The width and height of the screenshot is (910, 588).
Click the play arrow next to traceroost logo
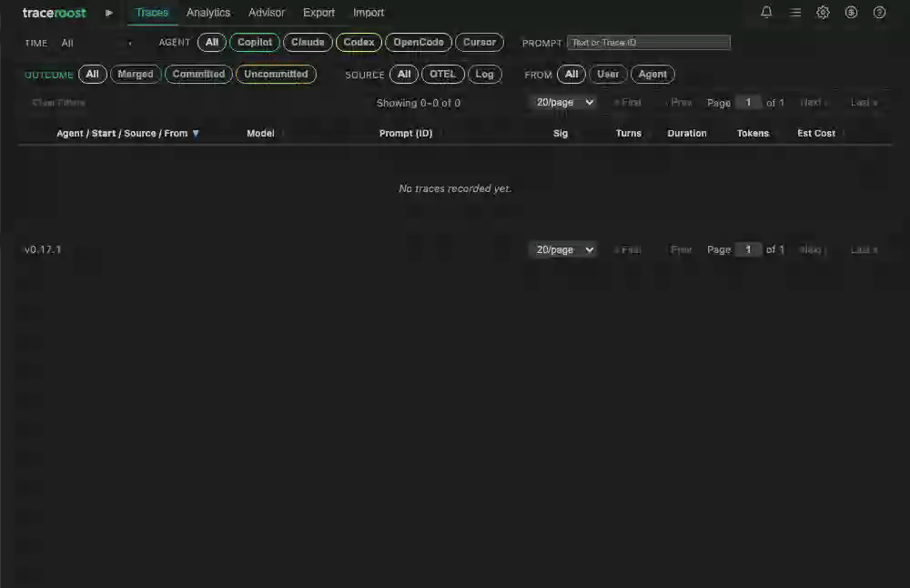coord(108,13)
